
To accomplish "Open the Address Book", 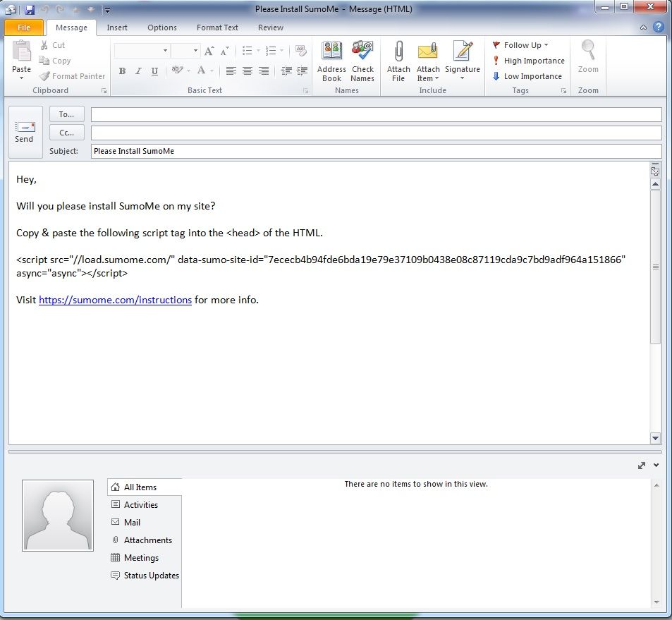I will (331, 62).
